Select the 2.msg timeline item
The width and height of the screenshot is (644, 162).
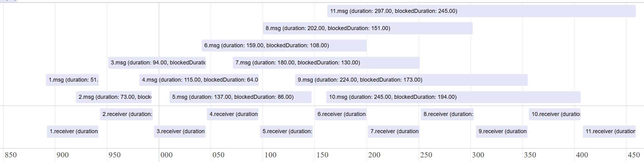click(114, 97)
